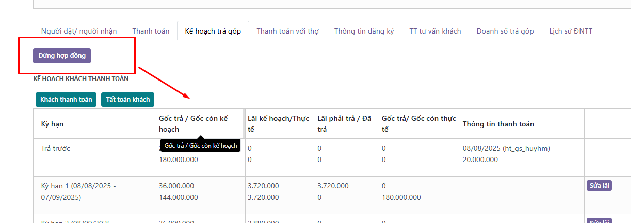The image size is (644, 223).
Task: Click the Tất toán khách button
Action: tap(127, 99)
